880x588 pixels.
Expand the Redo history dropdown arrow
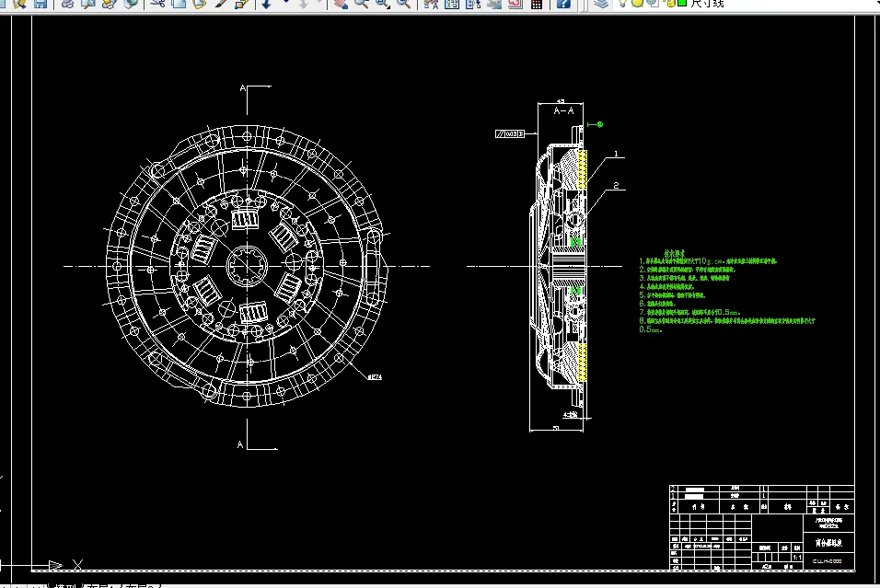pos(319,2)
